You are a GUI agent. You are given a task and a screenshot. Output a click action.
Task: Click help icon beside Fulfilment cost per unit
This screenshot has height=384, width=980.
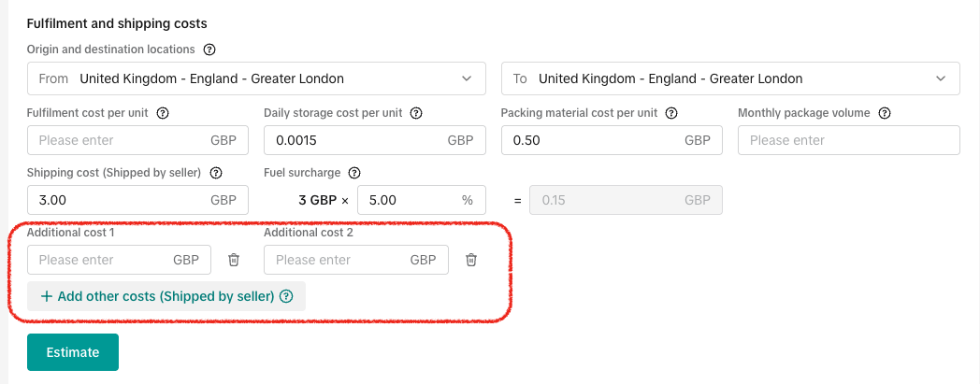[x=163, y=113]
